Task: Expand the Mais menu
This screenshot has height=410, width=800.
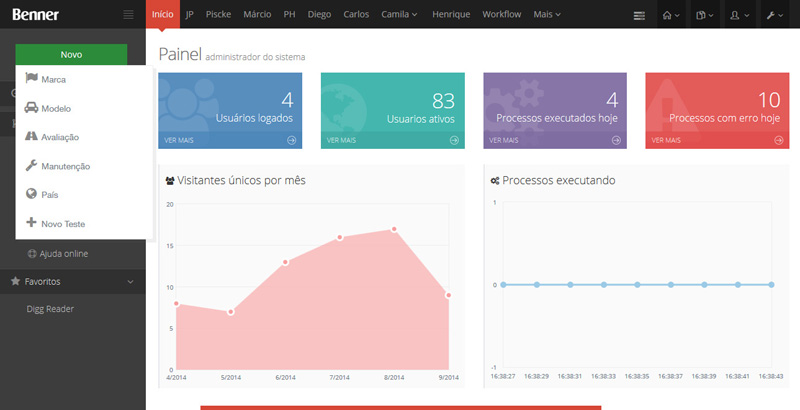Action: click(x=547, y=15)
